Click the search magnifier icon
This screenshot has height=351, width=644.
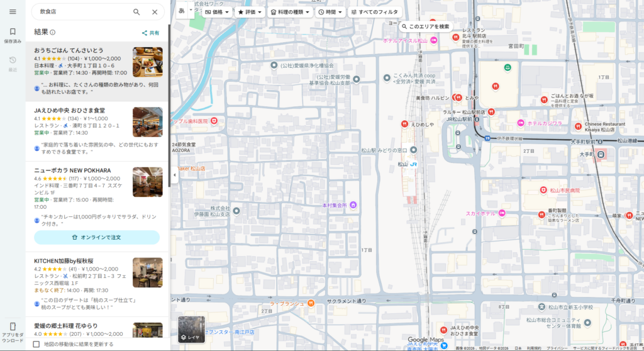(136, 12)
